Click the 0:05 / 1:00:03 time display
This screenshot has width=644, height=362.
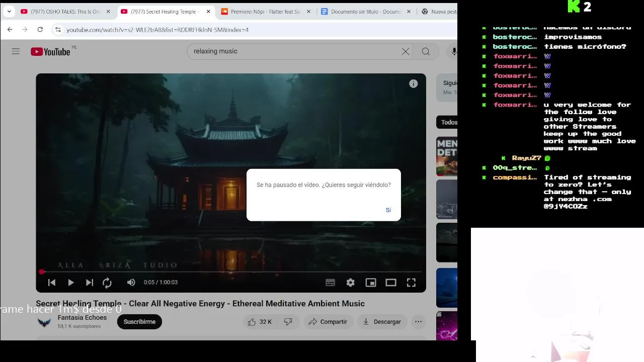(x=160, y=283)
